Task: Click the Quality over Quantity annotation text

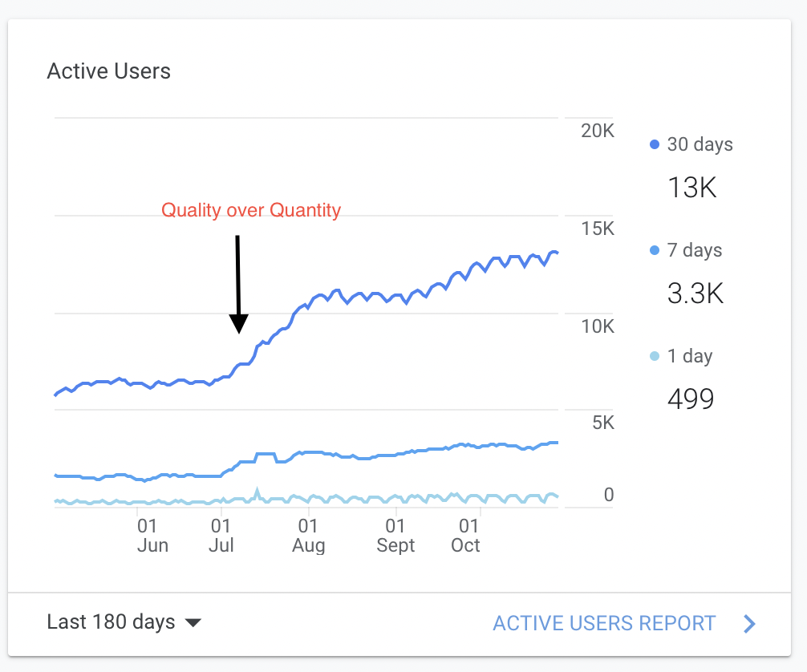Action: pyautogui.click(x=251, y=211)
